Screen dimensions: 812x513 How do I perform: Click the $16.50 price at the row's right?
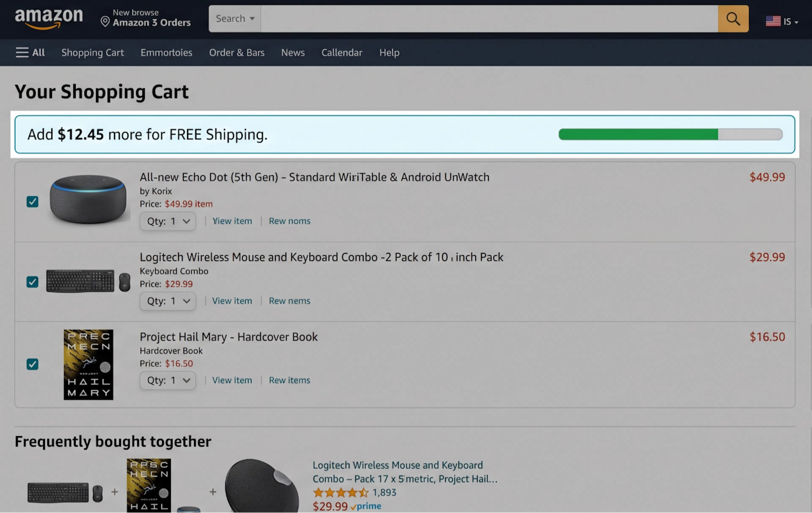768,337
